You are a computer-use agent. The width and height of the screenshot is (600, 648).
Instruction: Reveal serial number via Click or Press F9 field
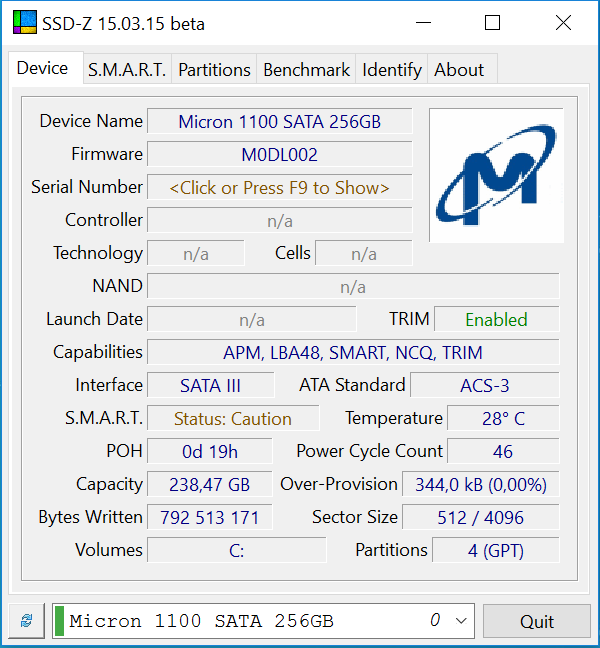tap(280, 188)
